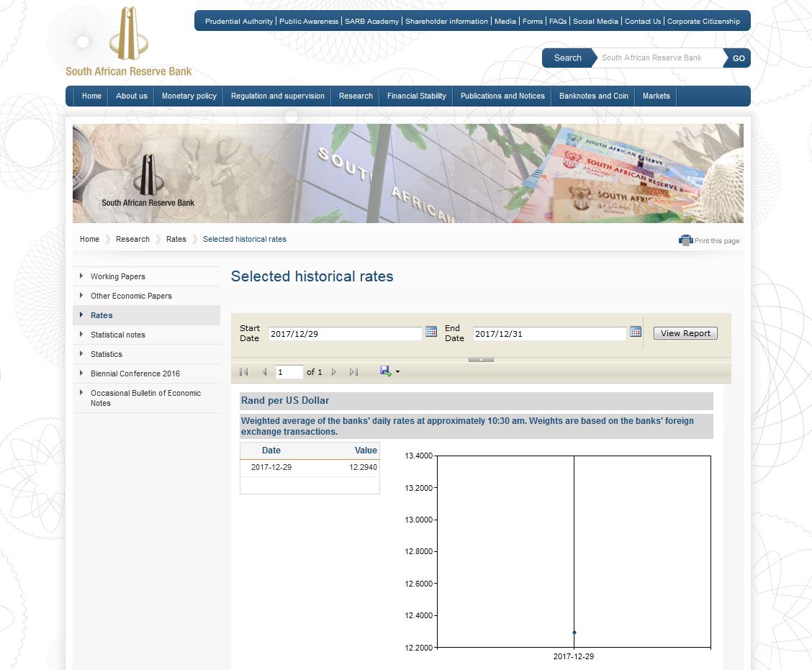This screenshot has width=812, height=670.
Task: Click Print this page link
Action: tap(717, 241)
